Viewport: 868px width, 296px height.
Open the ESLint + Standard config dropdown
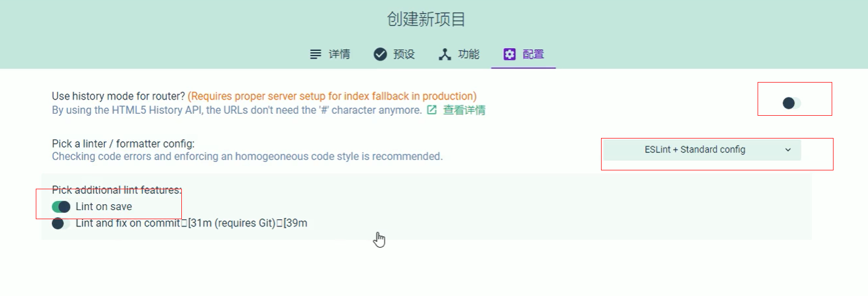[702, 150]
